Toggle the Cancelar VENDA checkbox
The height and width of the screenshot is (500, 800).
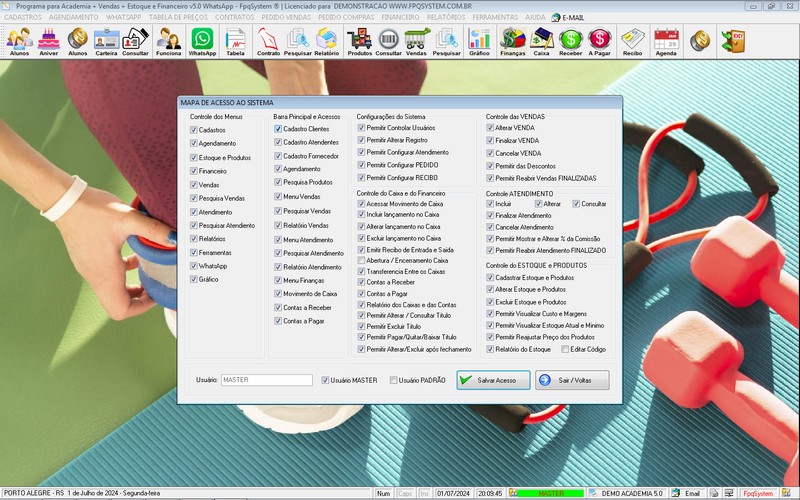click(490, 153)
